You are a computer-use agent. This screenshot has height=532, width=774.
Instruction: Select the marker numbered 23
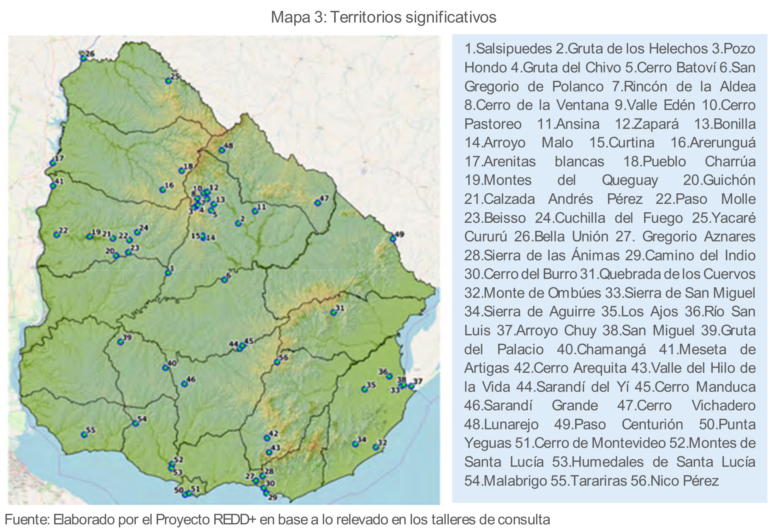[128, 252]
